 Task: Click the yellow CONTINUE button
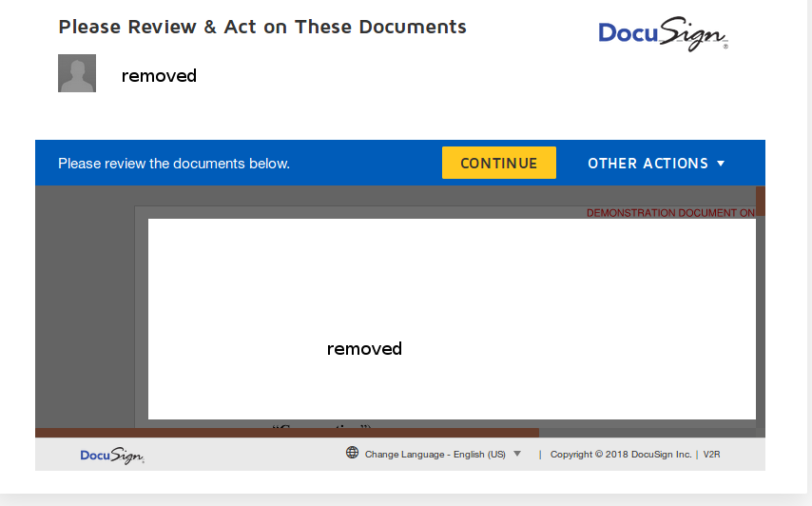click(498, 164)
